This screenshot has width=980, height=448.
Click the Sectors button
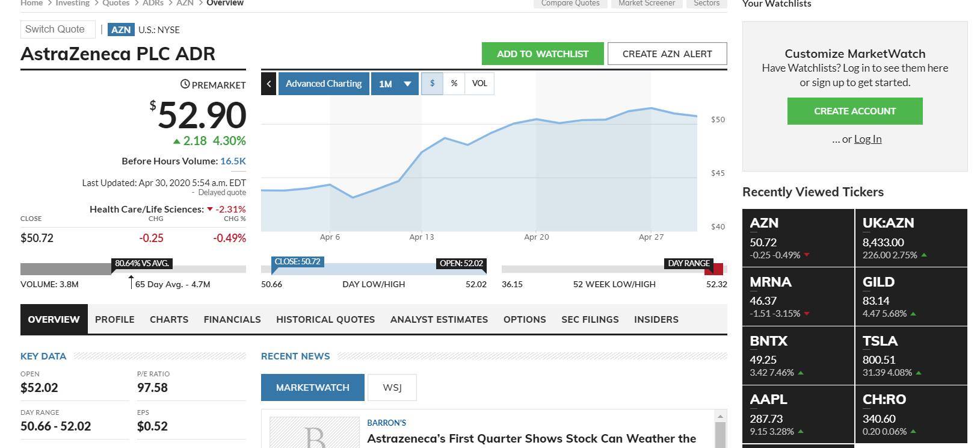tap(707, 4)
